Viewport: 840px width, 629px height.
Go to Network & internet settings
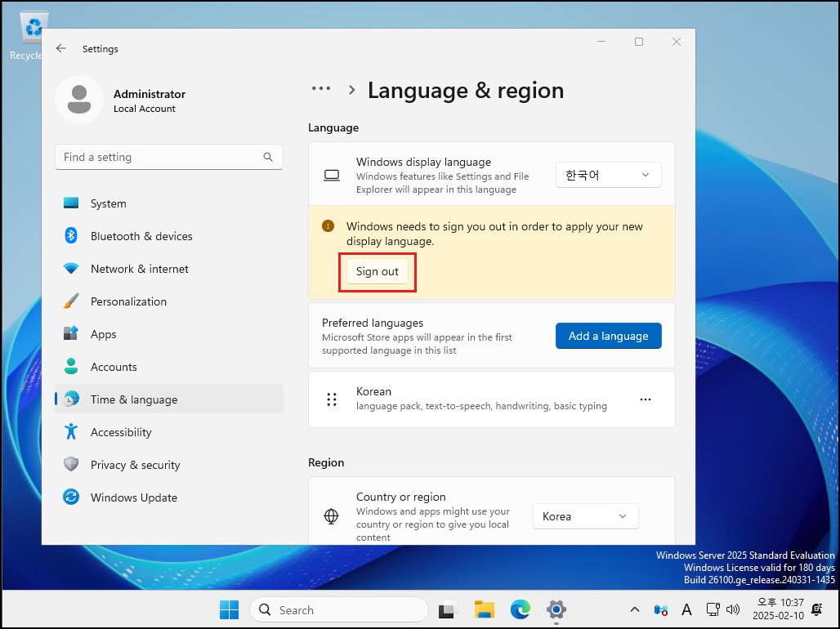coord(169,269)
